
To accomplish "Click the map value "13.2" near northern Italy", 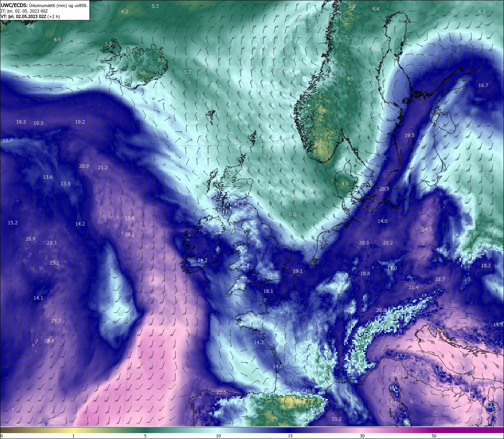I will pos(401,356).
